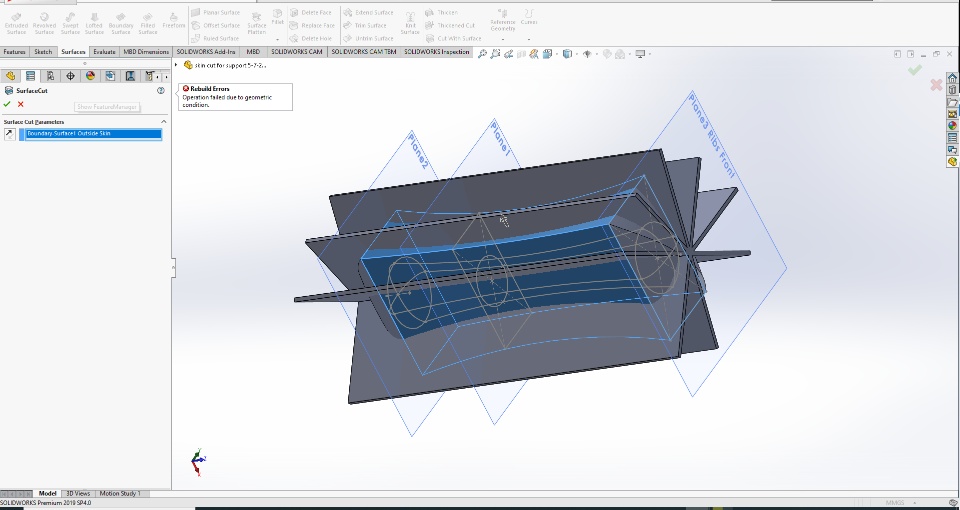Confirm with the graphics-area green checkmark
The height and width of the screenshot is (510, 960).
915,70
